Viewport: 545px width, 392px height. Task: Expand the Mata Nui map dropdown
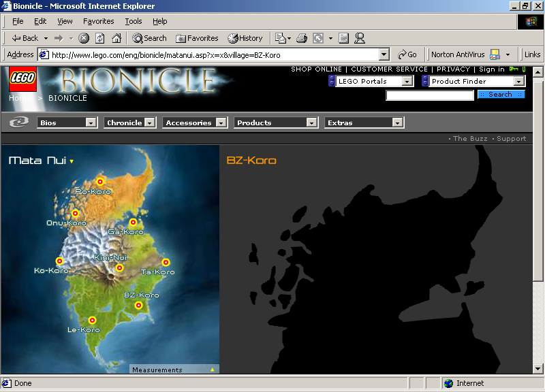coord(72,161)
